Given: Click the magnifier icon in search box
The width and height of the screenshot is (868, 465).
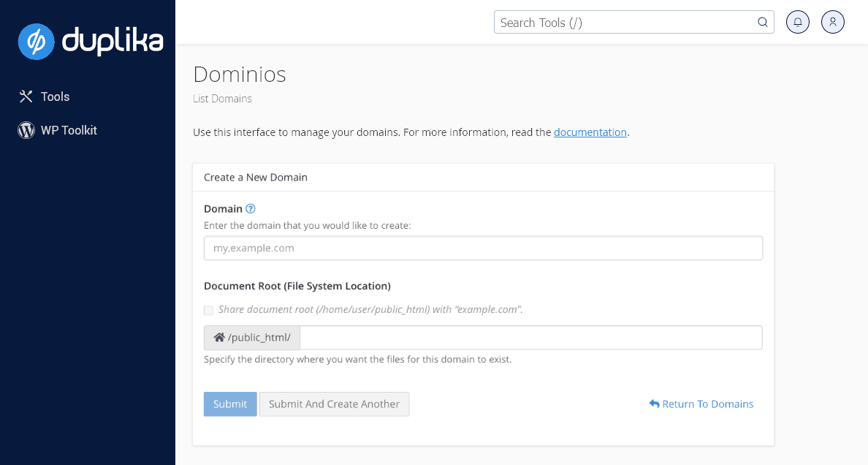Looking at the screenshot, I should point(763,23).
